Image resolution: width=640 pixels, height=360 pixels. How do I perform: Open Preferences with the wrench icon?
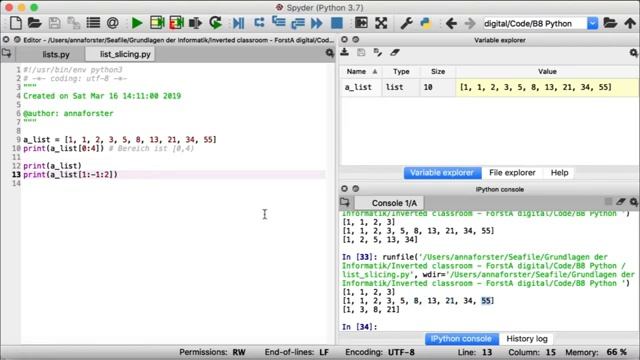point(406,23)
